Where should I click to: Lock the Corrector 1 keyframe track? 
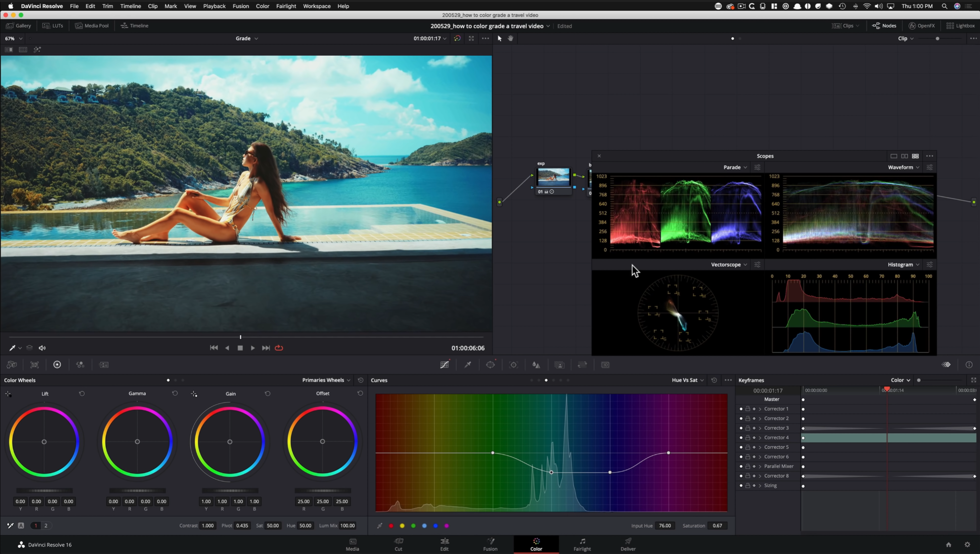[x=747, y=409]
